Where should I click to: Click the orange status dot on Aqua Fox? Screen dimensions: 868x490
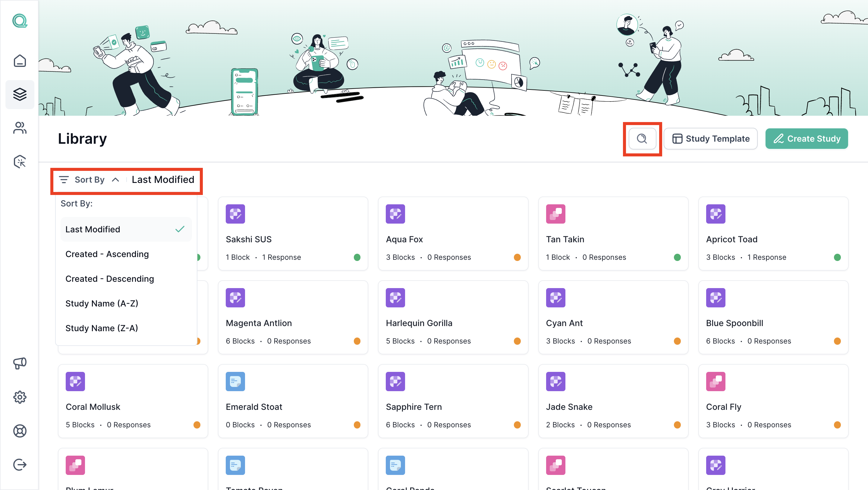pos(517,257)
